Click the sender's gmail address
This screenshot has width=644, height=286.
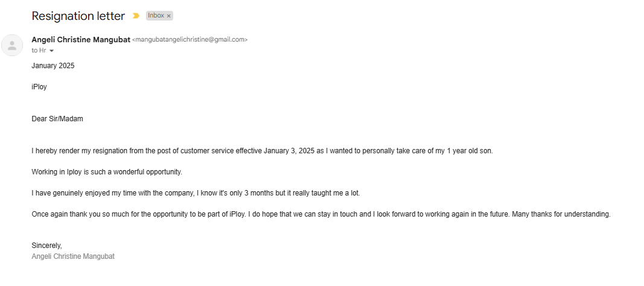coord(190,40)
